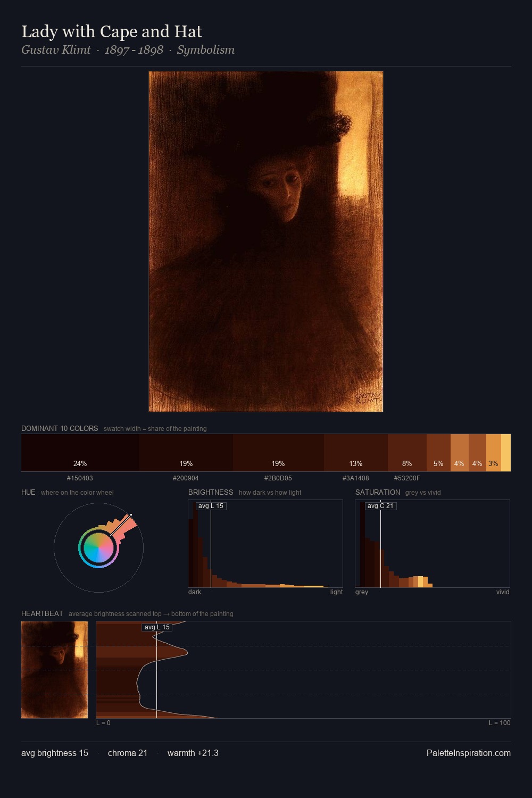Click the HEARTBEAT section heading

click(x=42, y=613)
